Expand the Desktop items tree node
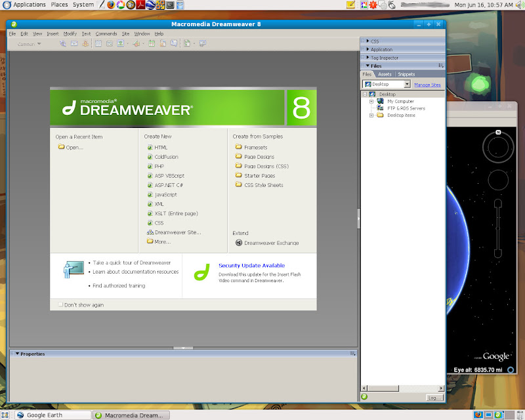This screenshot has width=525, height=420. (x=371, y=115)
